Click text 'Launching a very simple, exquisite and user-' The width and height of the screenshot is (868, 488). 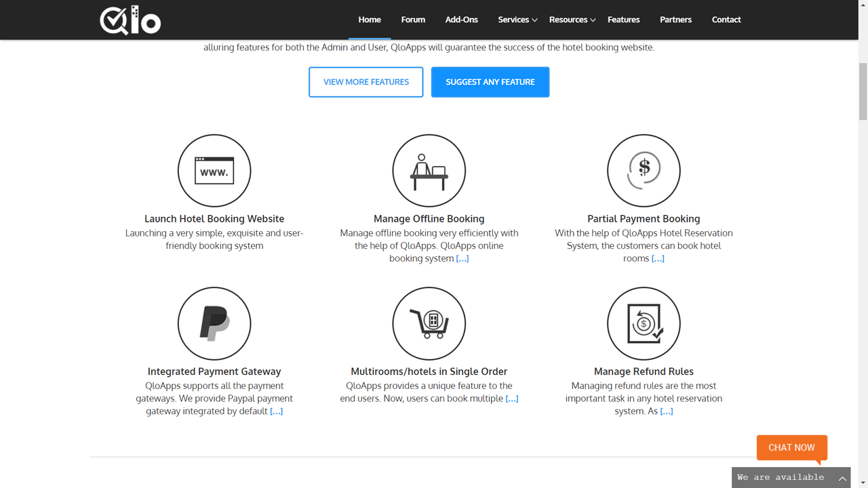(214, 233)
